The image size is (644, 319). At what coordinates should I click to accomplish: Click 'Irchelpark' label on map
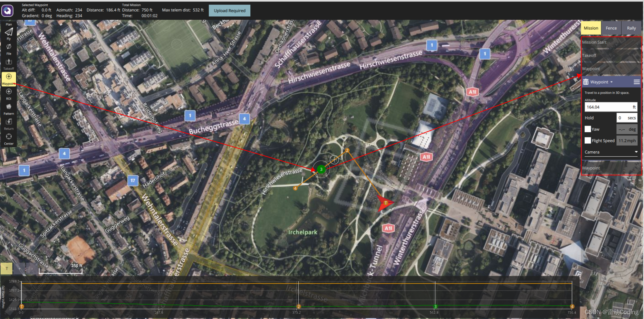click(x=302, y=232)
